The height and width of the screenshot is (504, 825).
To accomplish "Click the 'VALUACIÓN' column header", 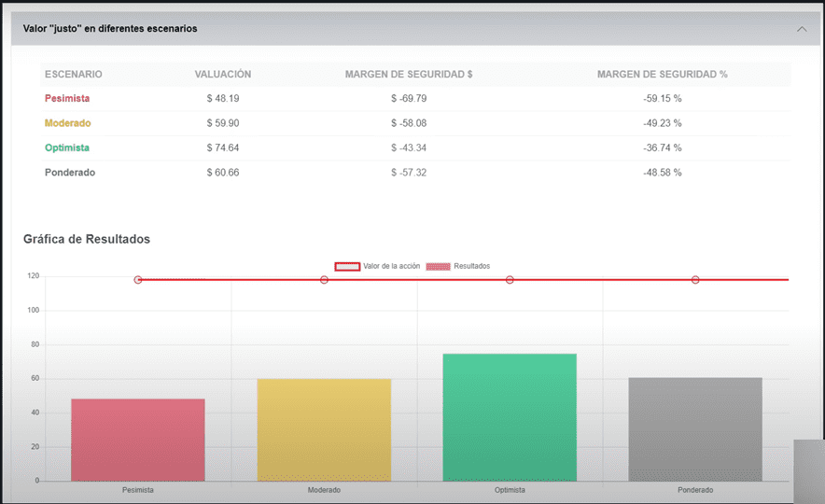I will click(222, 75).
